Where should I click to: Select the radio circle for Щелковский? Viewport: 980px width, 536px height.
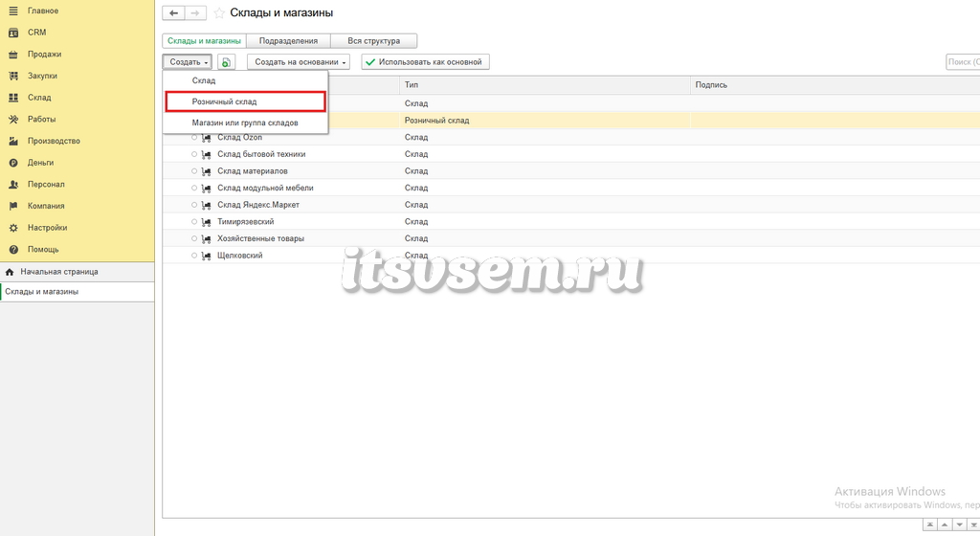194,256
